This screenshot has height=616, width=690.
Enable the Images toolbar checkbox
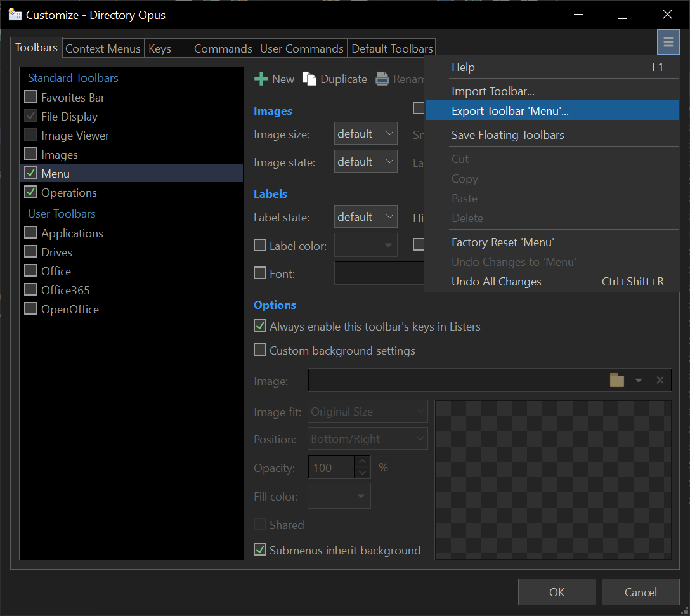point(30,154)
